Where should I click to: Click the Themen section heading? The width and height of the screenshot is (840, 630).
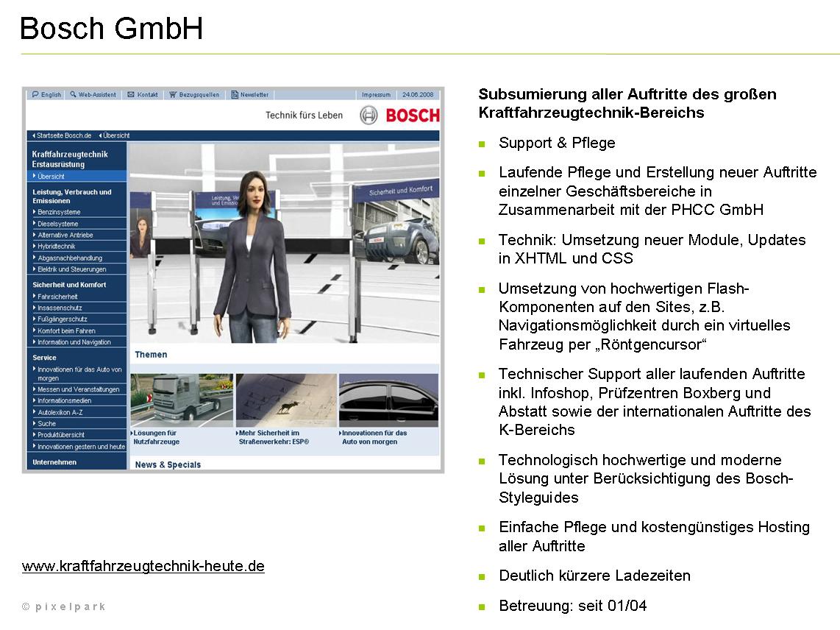click(151, 355)
